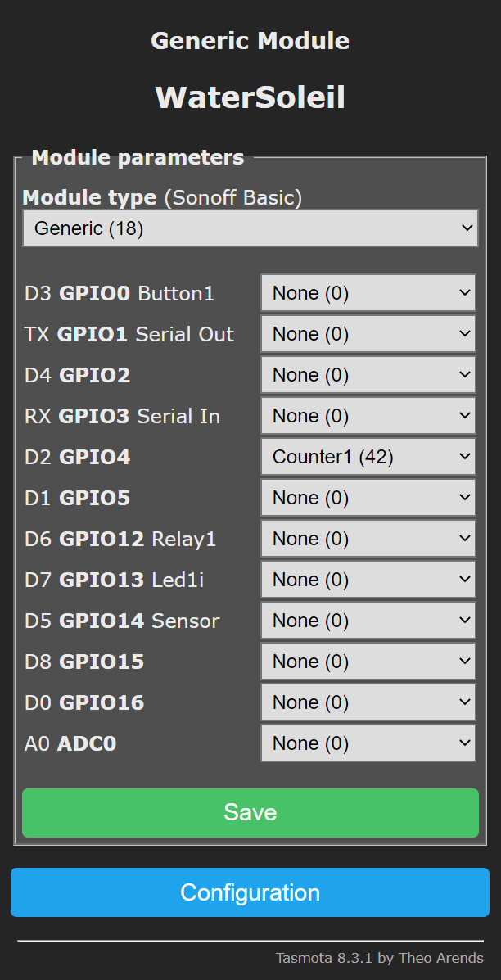The width and height of the screenshot is (501, 980).
Task: Open the D4 GPIO2 selector
Action: click(x=368, y=374)
